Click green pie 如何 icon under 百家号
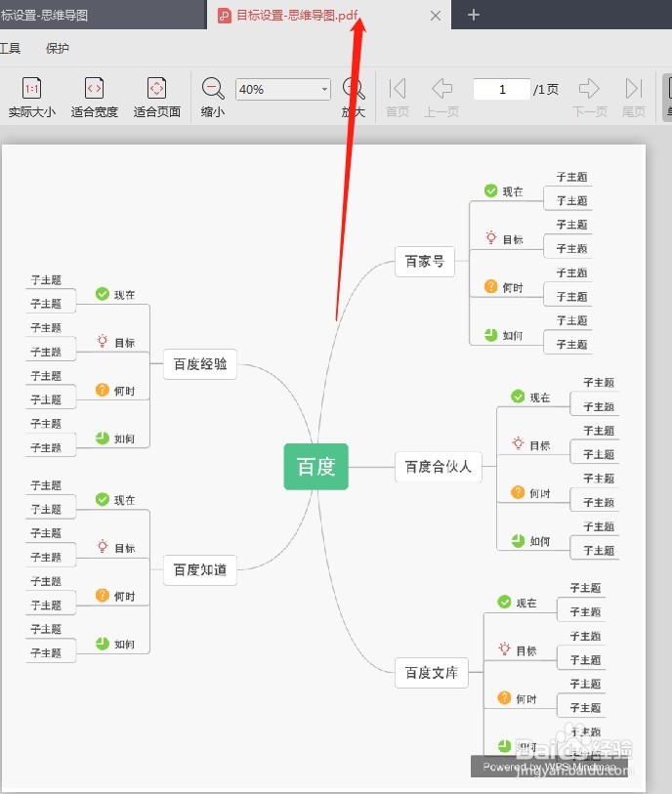672x794 pixels. pyautogui.click(x=490, y=335)
